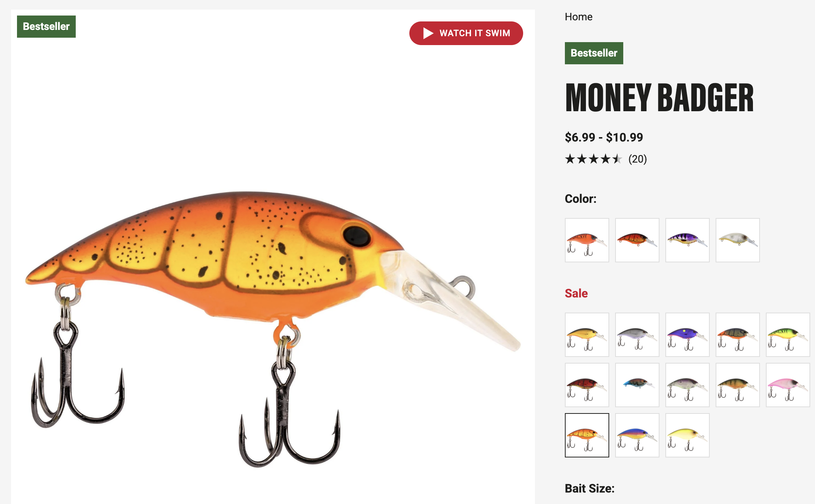Select the currently highlighted orange craw swatch
815x504 pixels.
587,435
